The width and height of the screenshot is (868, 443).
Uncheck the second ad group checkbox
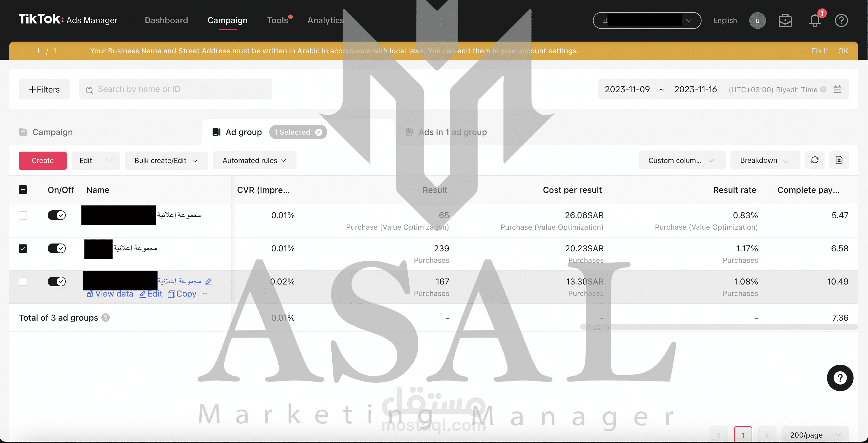[x=23, y=248]
